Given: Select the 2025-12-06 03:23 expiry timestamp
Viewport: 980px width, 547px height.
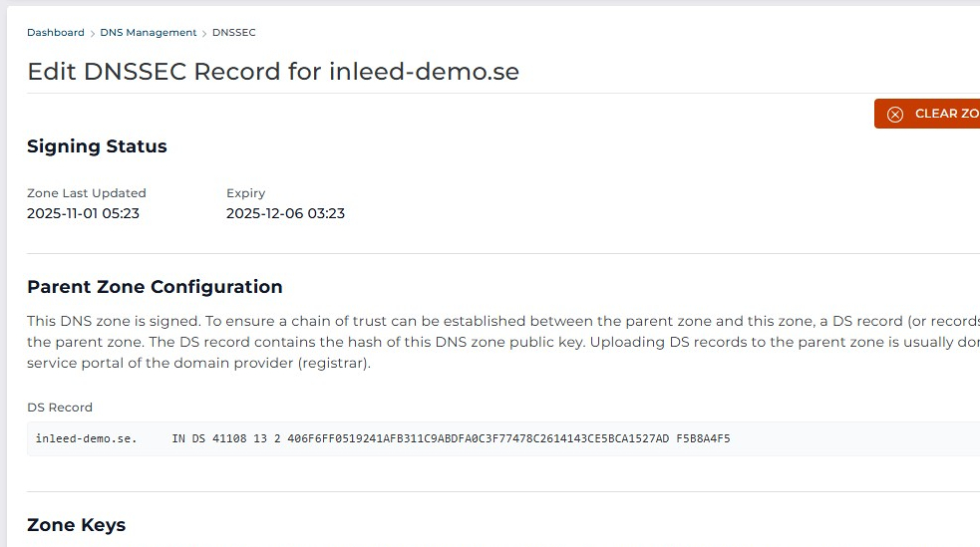Looking at the screenshot, I should pos(285,213).
